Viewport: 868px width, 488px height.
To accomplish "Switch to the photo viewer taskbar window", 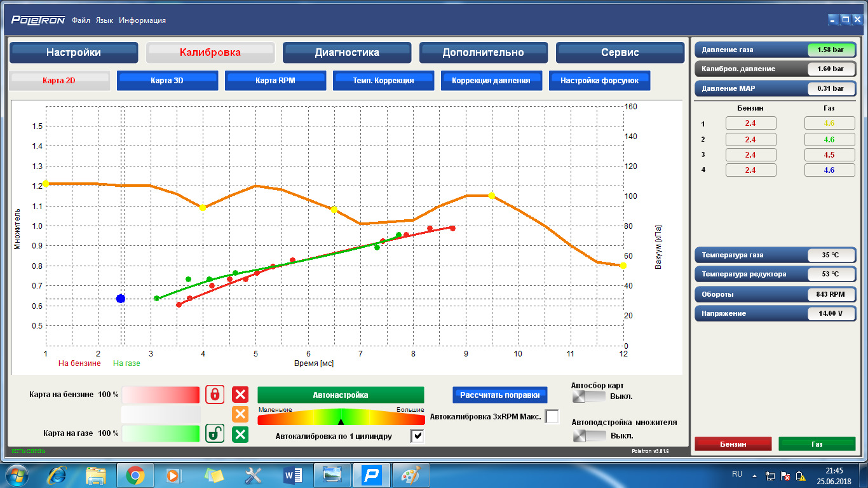I will 332,475.
